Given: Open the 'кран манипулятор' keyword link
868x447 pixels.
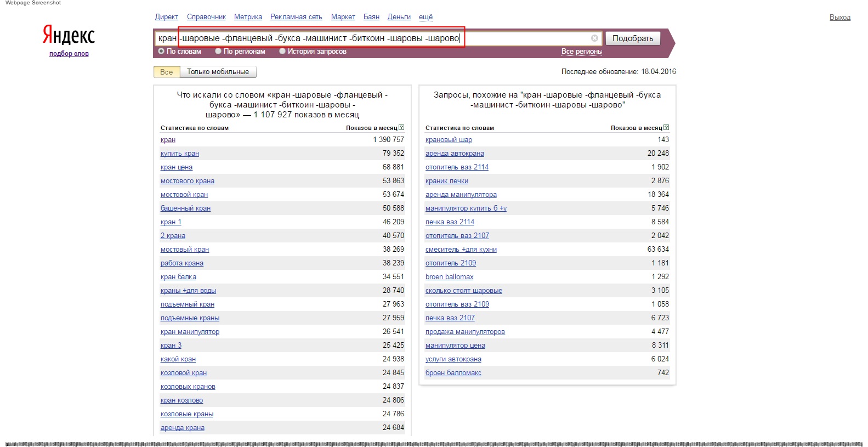Looking at the screenshot, I should 190,332.
